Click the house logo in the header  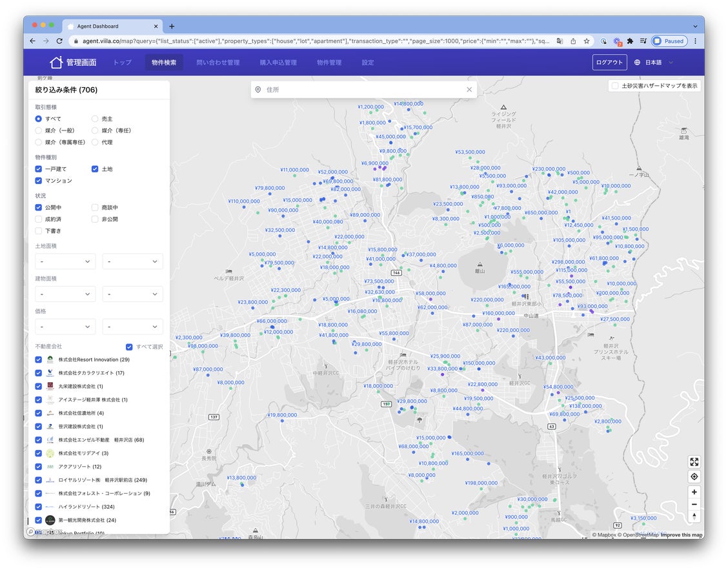pos(56,63)
